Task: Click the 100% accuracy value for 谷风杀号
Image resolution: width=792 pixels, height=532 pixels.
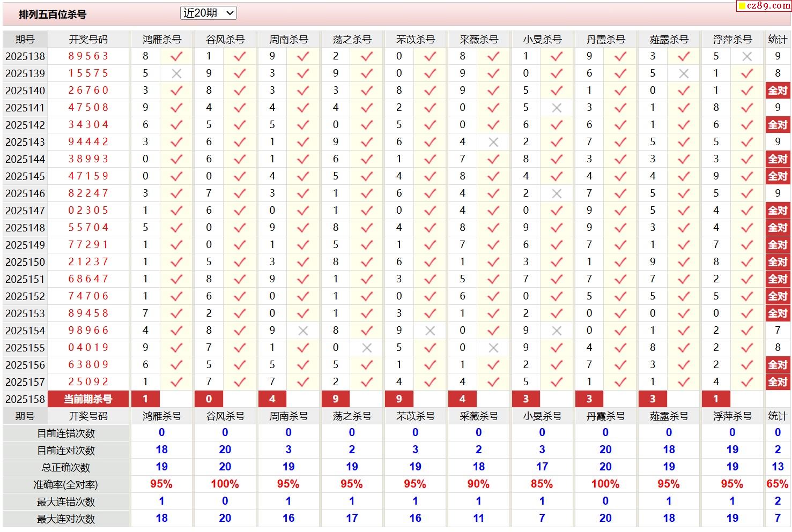Action: click(x=225, y=484)
